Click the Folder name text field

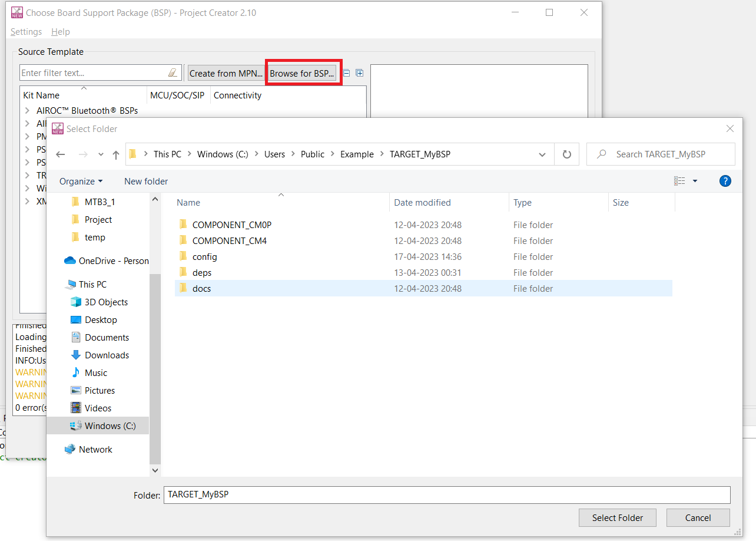[x=447, y=495]
